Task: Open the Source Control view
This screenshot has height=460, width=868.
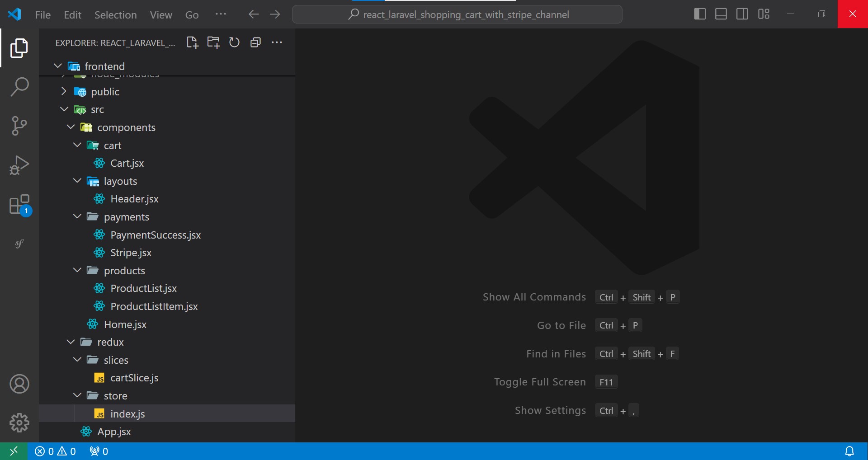Action: [19, 126]
